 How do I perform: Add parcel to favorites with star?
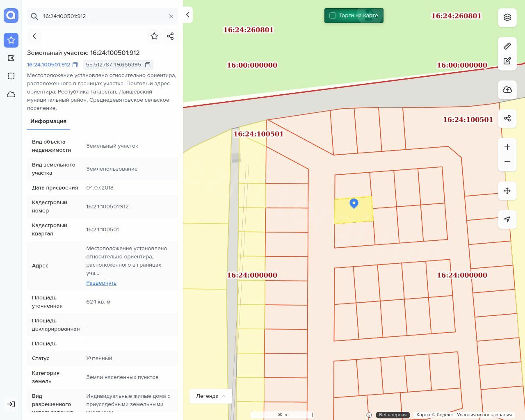[x=154, y=36]
